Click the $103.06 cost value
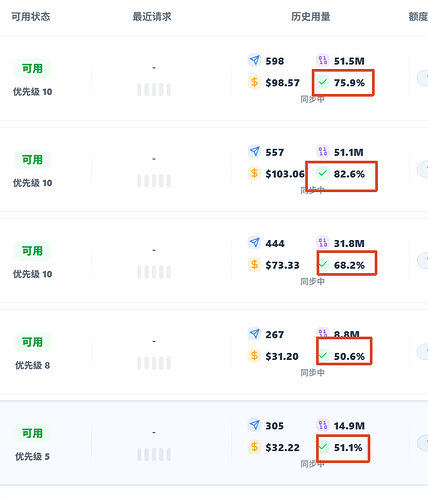 pyautogui.click(x=285, y=174)
